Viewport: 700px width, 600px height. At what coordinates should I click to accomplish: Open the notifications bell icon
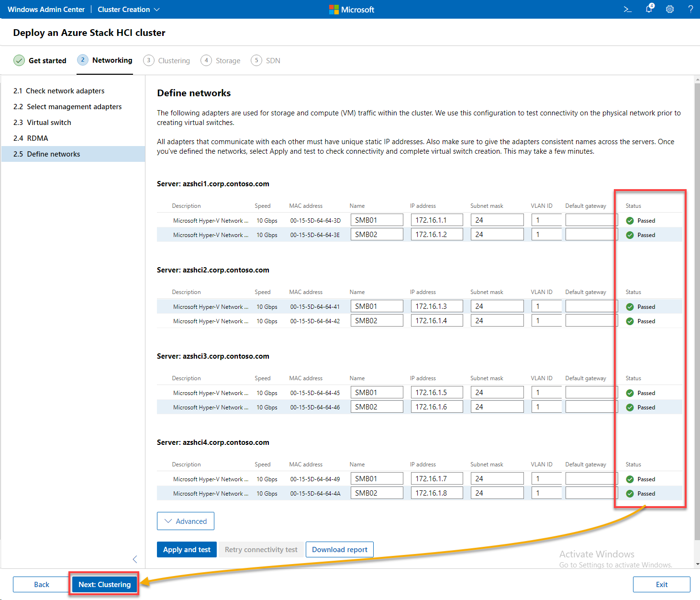pos(649,9)
